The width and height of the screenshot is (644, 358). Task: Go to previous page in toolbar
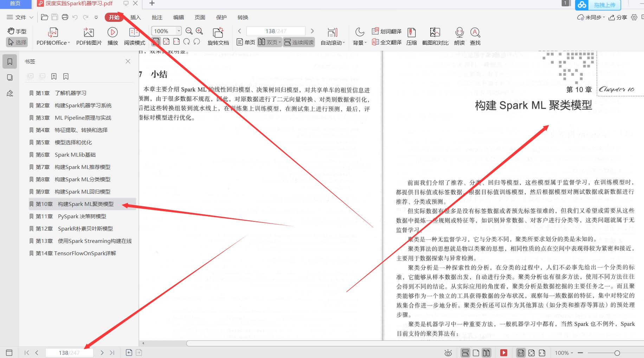(240, 31)
